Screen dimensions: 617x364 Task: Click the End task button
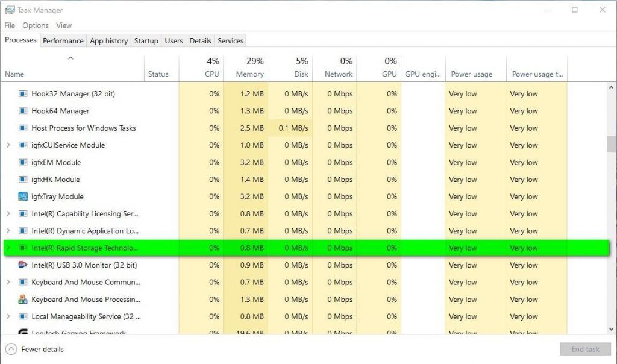coord(585,349)
